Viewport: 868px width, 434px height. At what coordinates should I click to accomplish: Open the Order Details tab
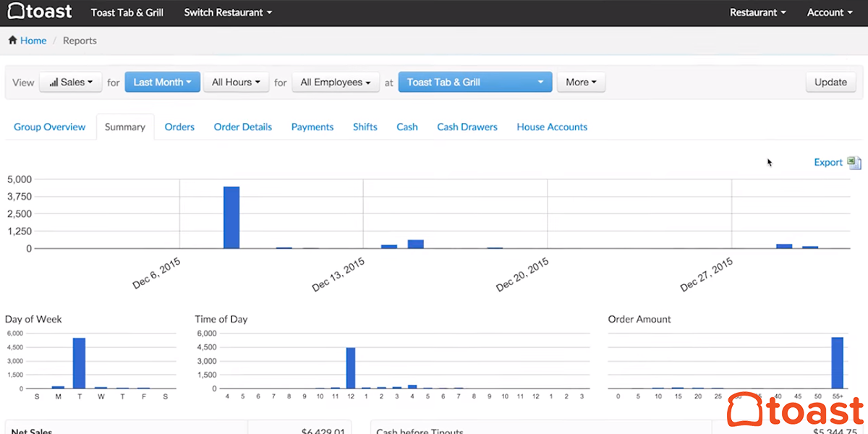click(x=243, y=127)
